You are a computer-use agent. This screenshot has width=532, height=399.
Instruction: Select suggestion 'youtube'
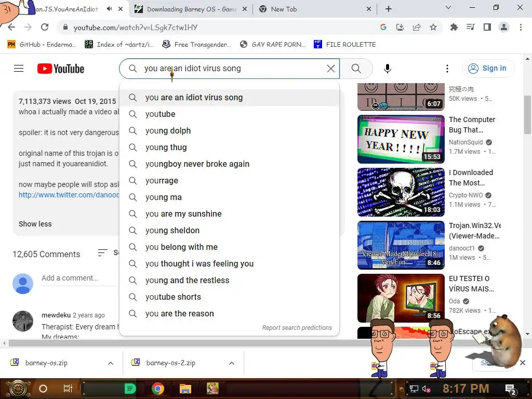[x=229, y=114]
